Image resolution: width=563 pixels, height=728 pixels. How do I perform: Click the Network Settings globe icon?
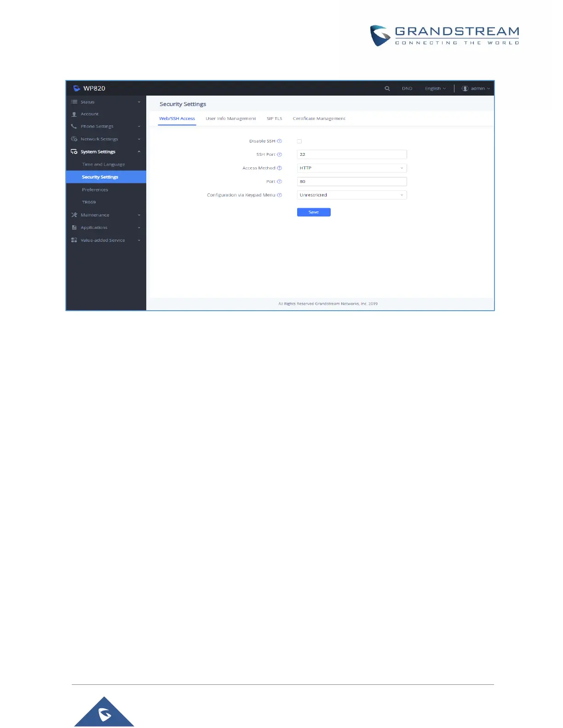pos(74,139)
